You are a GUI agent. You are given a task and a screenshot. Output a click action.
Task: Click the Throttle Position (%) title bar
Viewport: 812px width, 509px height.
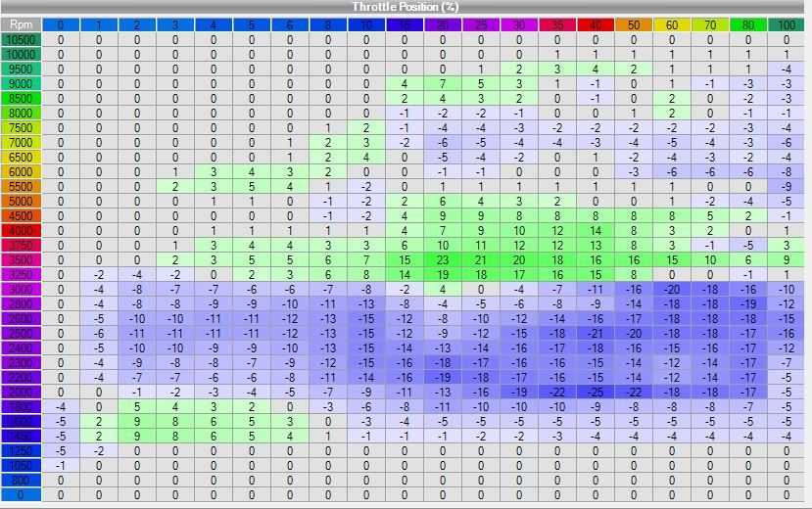click(x=406, y=7)
